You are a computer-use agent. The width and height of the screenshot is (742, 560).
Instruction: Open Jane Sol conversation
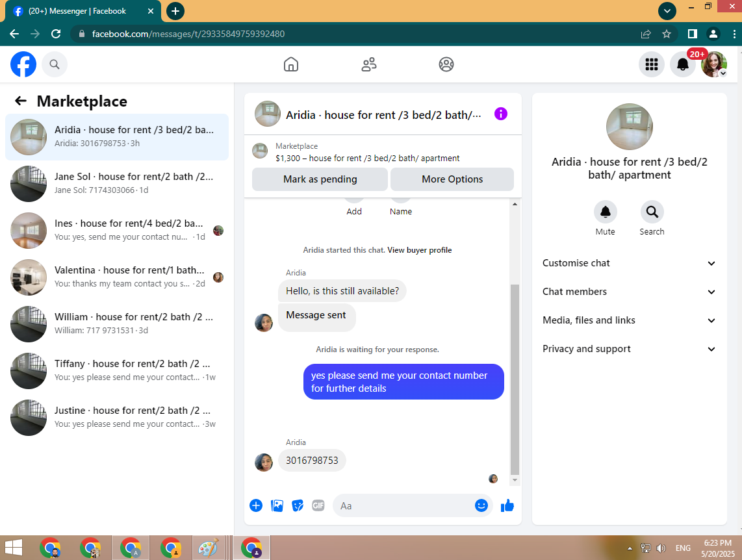coord(117,183)
